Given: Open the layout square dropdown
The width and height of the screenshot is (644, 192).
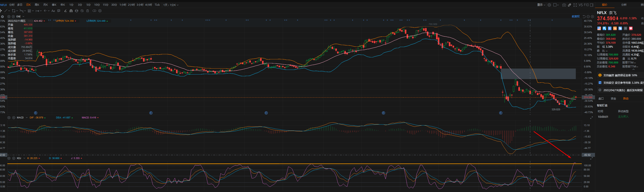Looking at the screenshot, I should (556, 5).
